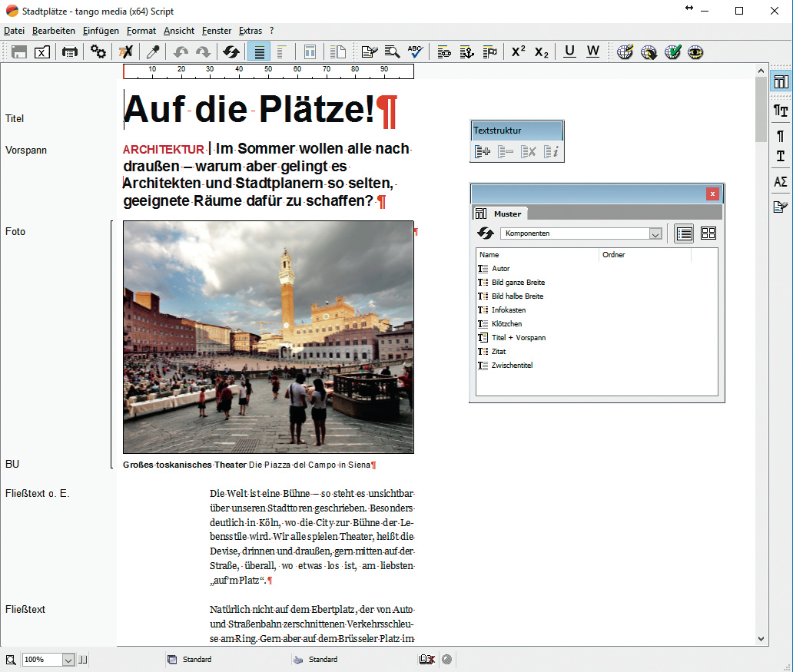Click the add-component icon in Textstruktur
The width and height of the screenshot is (793, 672).
point(483,152)
